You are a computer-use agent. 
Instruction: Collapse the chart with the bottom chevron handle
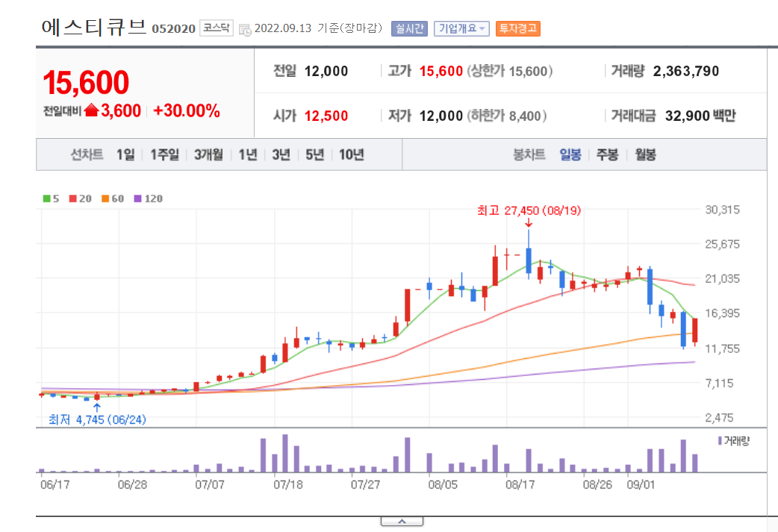point(402,521)
